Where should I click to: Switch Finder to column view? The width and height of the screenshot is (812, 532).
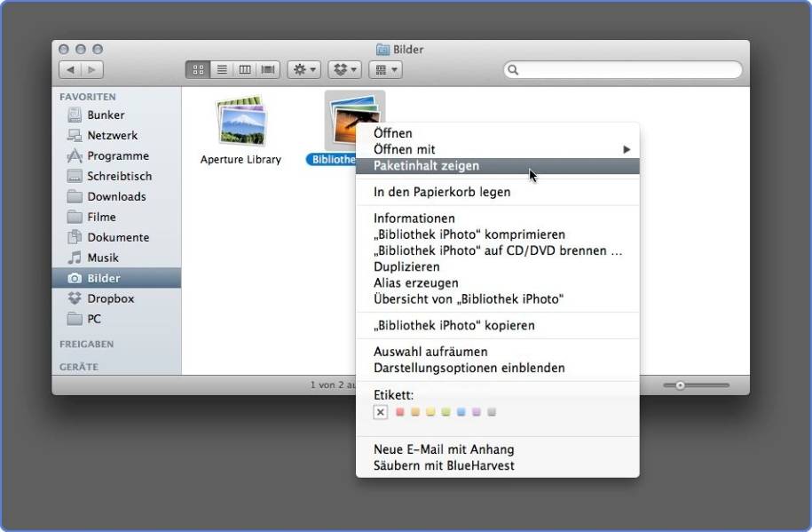(244, 69)
